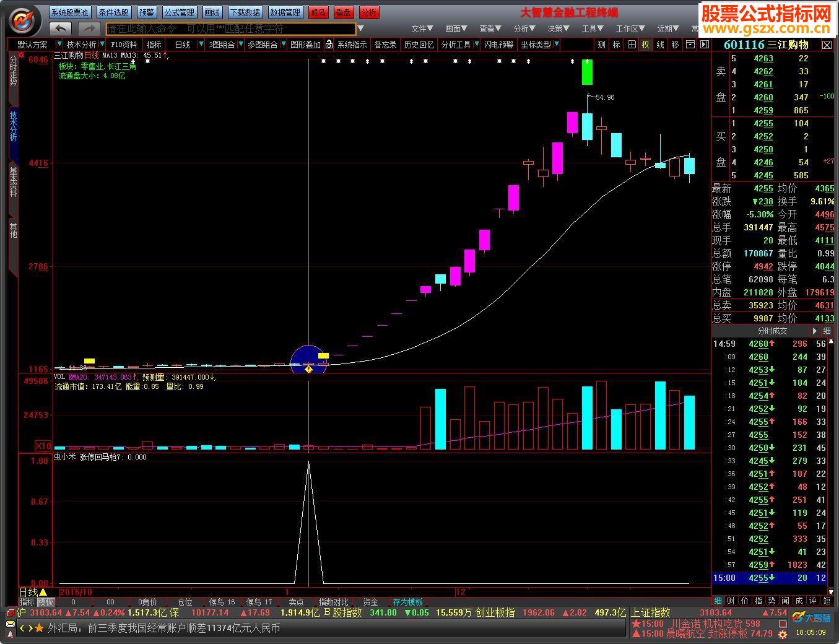Open the 决策 menu
Screen dimensions: 839x644
tap(559, 28)
